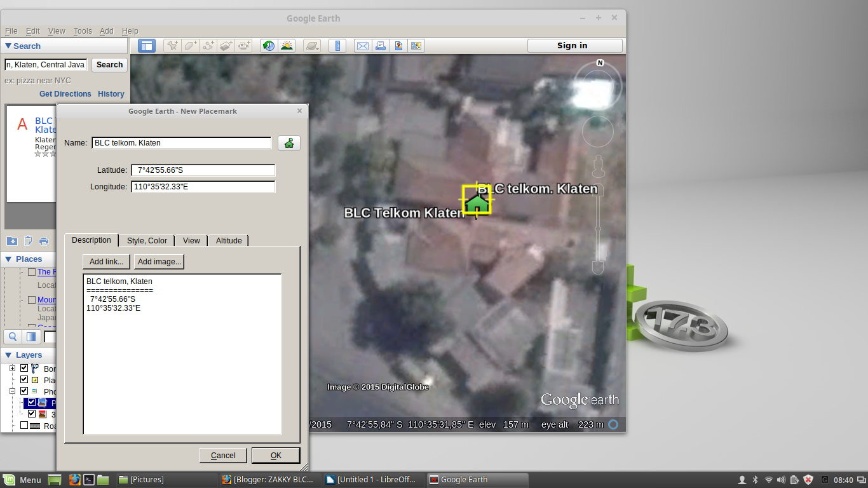The width and height of the screenshot is (868, 488).
Task: Click the green house placemark on map
Action: [x=477, y=203]
